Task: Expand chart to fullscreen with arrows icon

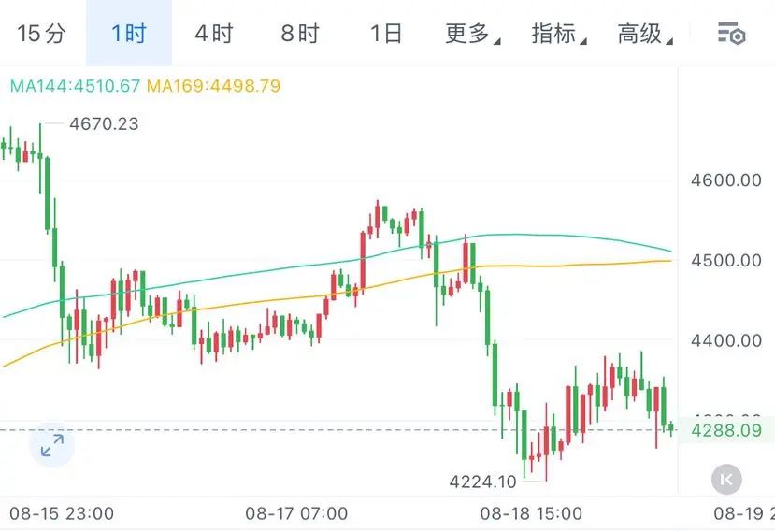Action: point(52,445)
